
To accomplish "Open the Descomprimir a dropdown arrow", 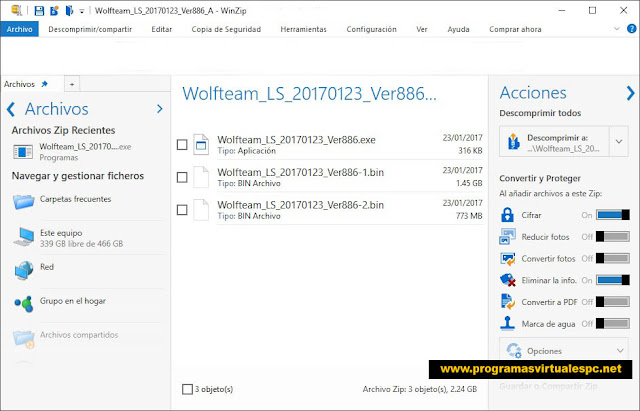I will coord(619,142).
